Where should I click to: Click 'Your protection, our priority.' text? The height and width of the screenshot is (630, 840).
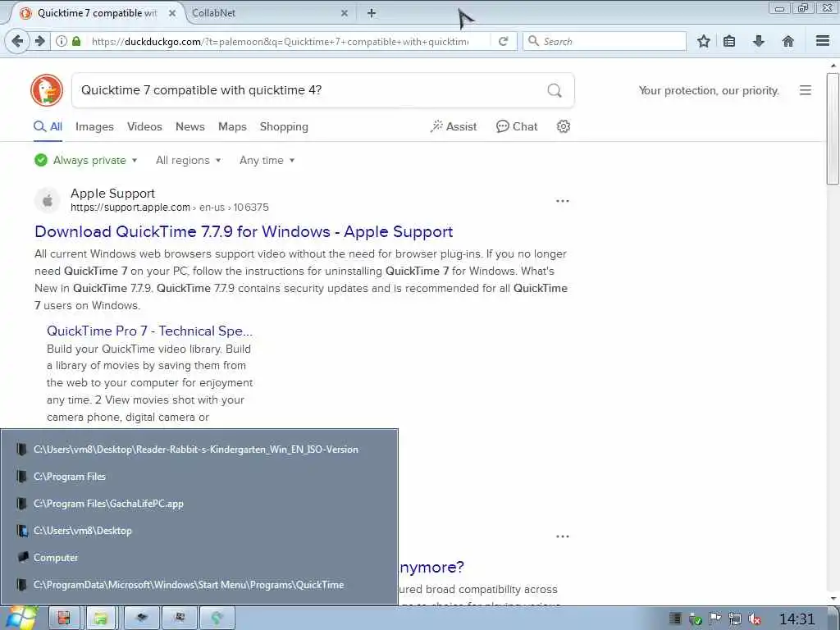coord(709,90)
